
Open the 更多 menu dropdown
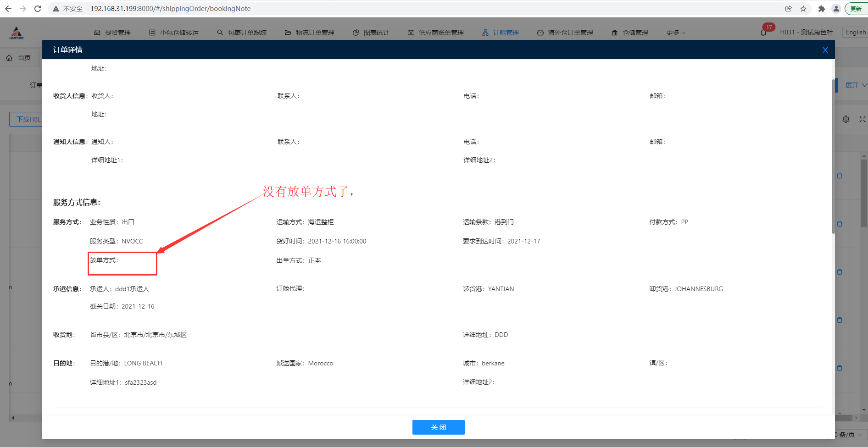click(675, 33)
